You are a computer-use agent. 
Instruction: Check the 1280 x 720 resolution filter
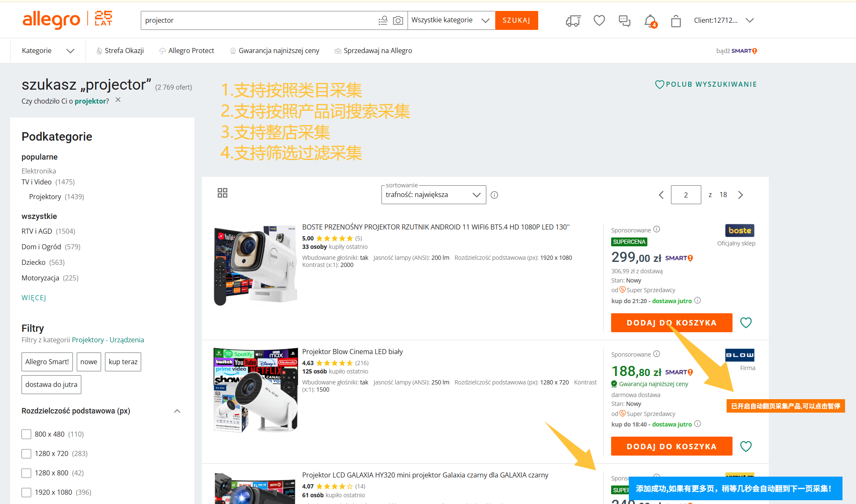pos(26,453)
